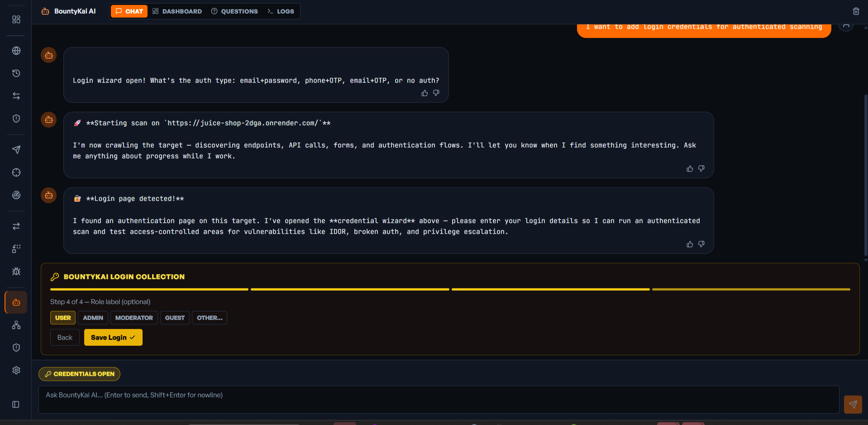Click the paper plane icon in the sidebar
868x425 pixels.
click(x=16, y=150)
